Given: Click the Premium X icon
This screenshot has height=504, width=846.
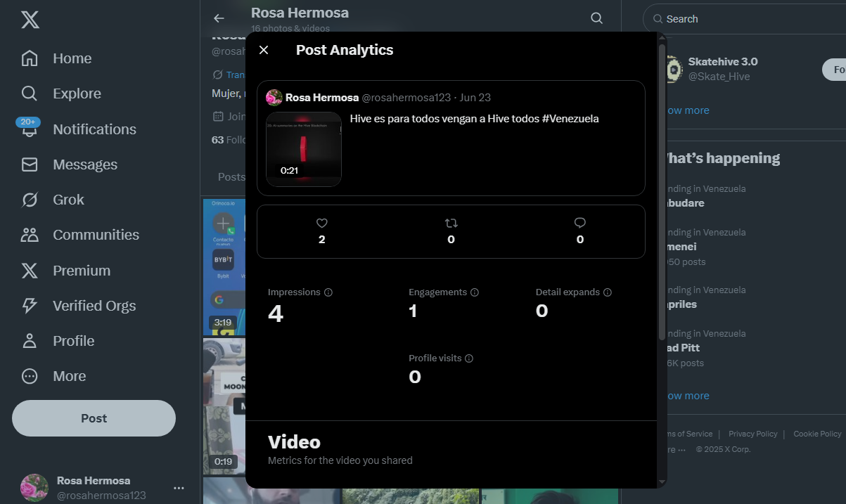Looking at the screenshot, I should pos(30,271).
